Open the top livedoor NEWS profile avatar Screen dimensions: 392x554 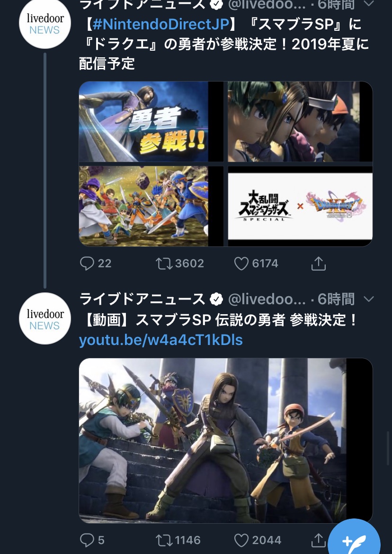(45, 23)
